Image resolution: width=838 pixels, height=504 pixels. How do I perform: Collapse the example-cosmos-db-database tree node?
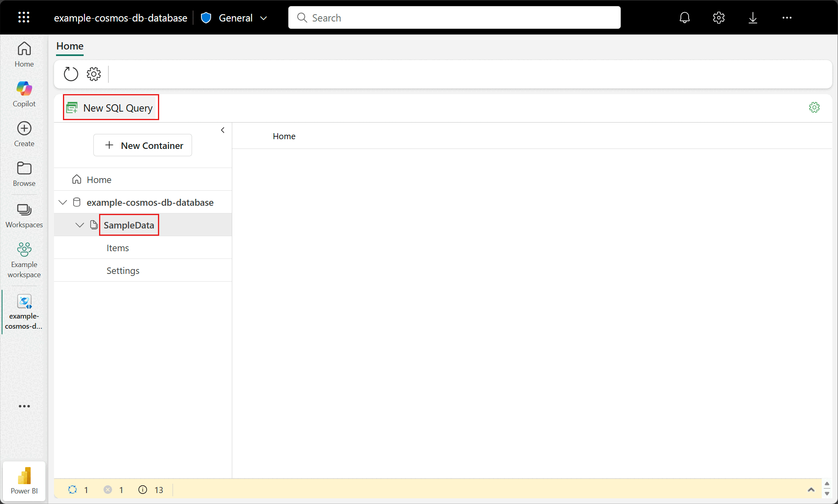pyautogui.click(x=63, y=202)
